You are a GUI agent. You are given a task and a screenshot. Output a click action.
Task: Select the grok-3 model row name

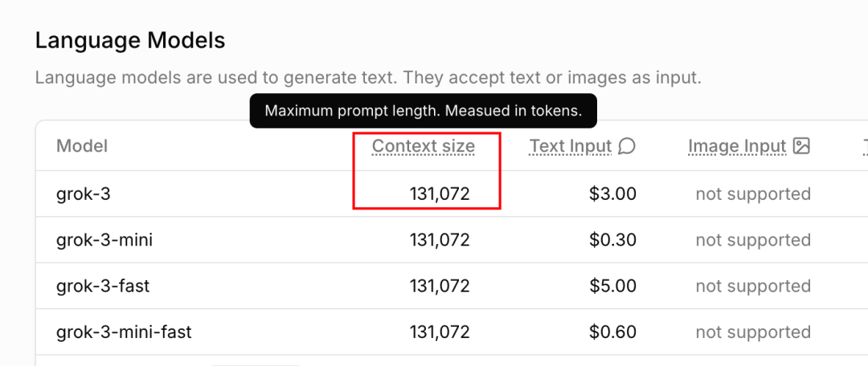point(83,193)
